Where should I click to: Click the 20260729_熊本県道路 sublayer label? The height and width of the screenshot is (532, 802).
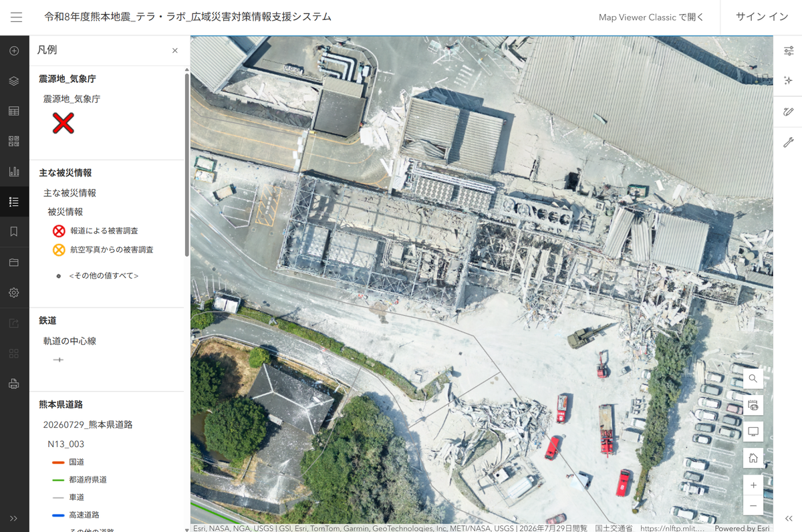click(x=88, y=425)
